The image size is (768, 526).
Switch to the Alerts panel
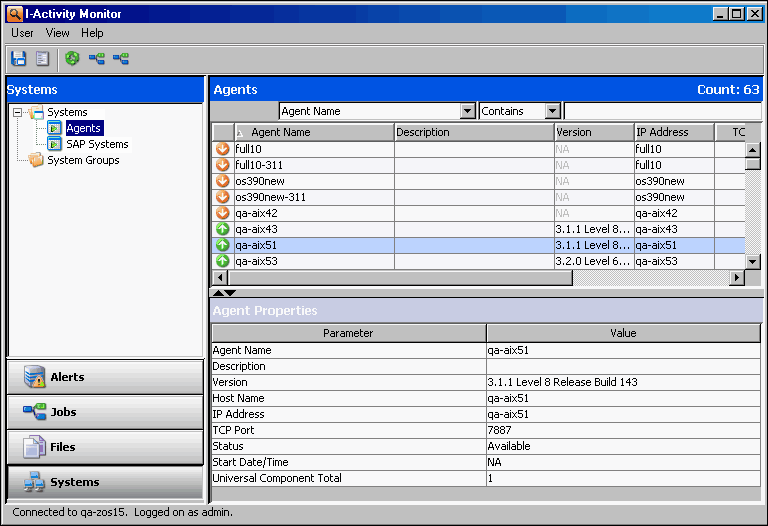[105, 377]
